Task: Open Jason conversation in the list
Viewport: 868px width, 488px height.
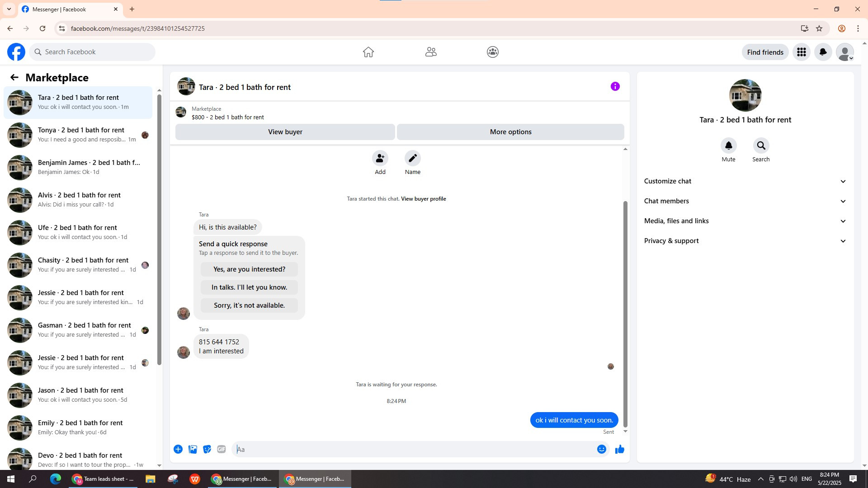Action: (x=78, y=395)
